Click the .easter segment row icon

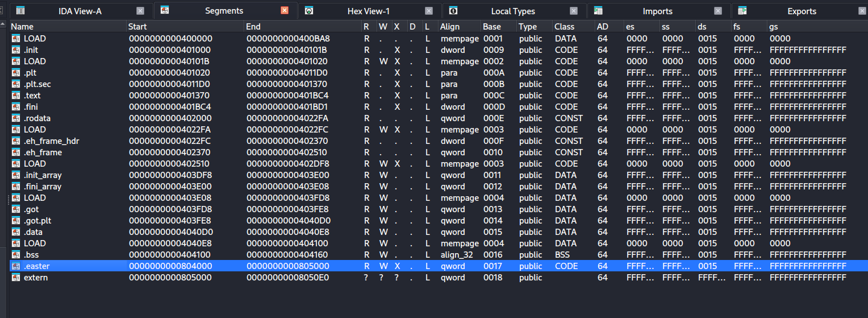tap(16, 266)
